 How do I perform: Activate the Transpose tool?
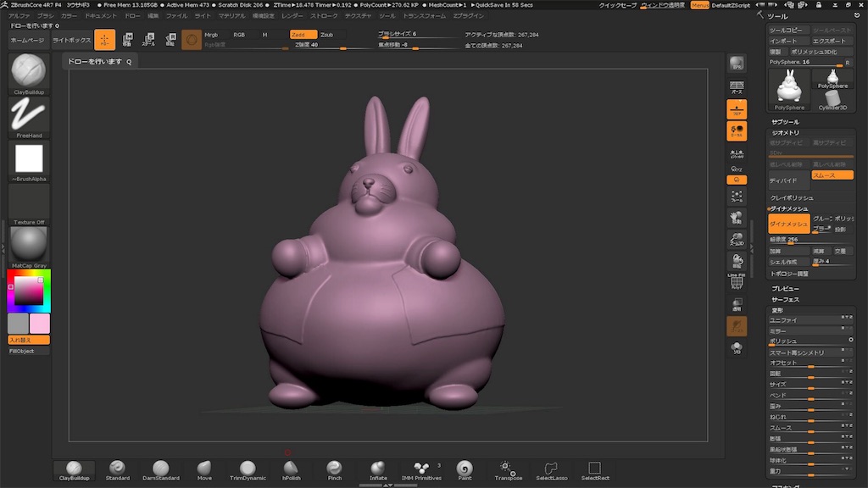pyautogui.click(x=509, y=470)
